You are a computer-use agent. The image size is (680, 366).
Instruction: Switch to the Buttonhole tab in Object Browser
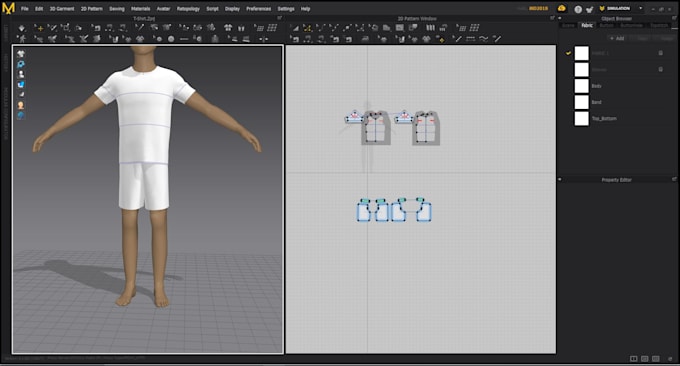(631, 26)
